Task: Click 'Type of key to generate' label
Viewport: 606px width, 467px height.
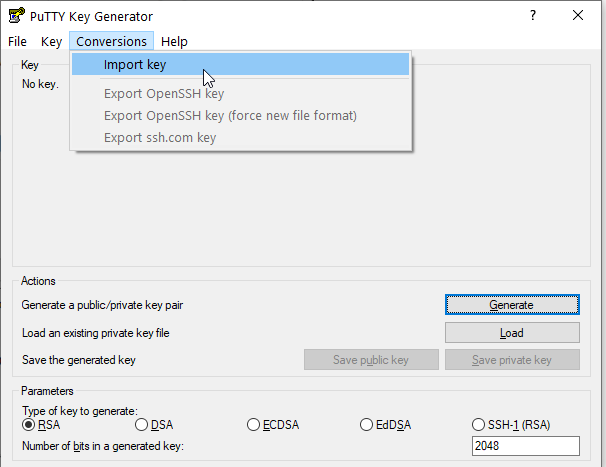Action: click(80, 411)
